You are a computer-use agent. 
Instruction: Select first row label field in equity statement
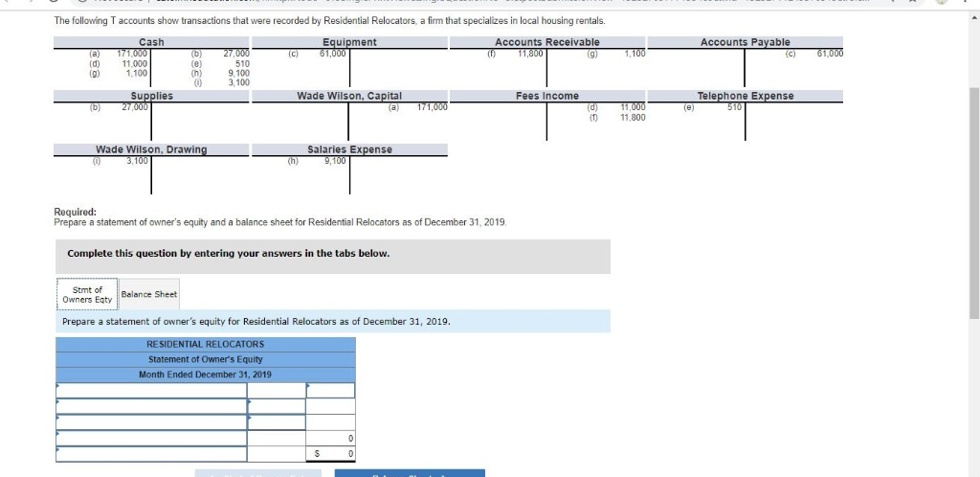[151, 390]
